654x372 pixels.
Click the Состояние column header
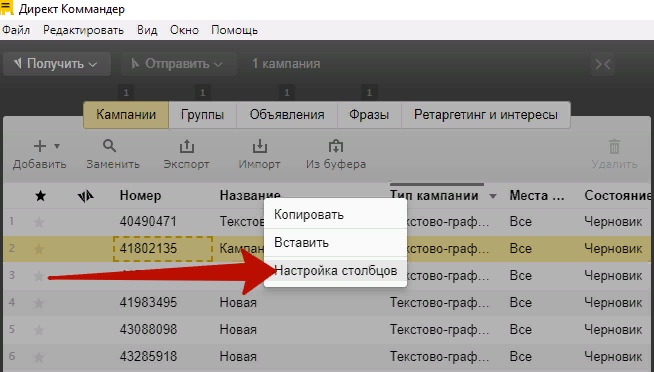617,195
